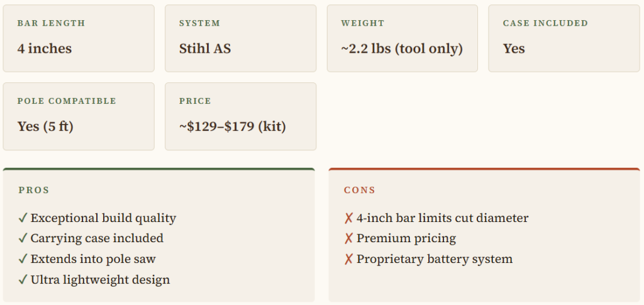The image size is (644, 305).
Task: Click "Premium pricing" con text
Action: (406, 238)
